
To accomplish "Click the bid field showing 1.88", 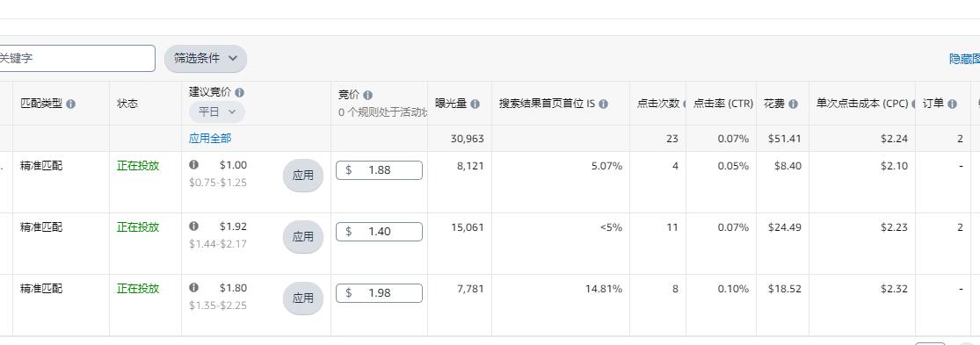I will [379, 170].
